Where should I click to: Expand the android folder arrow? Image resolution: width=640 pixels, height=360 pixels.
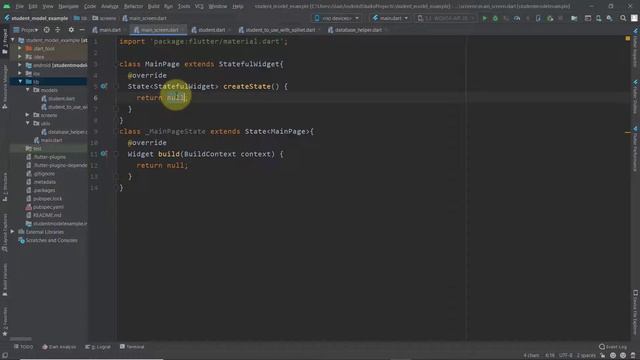20,65
